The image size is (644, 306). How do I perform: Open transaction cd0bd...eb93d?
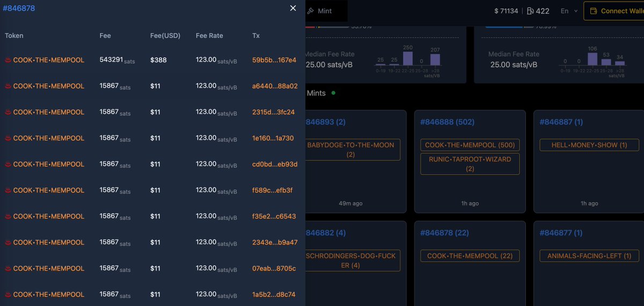point(275,164)
